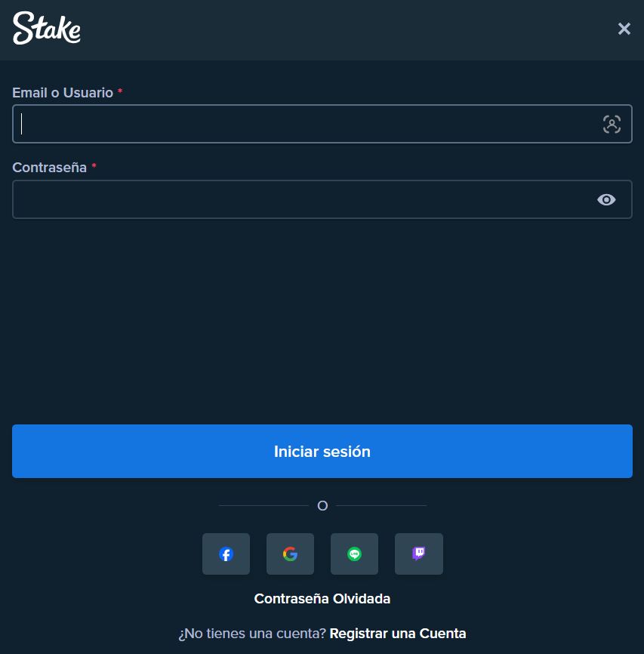Click the Stake logo in the header
644x654 pixels.
click(x=47, y=28)
